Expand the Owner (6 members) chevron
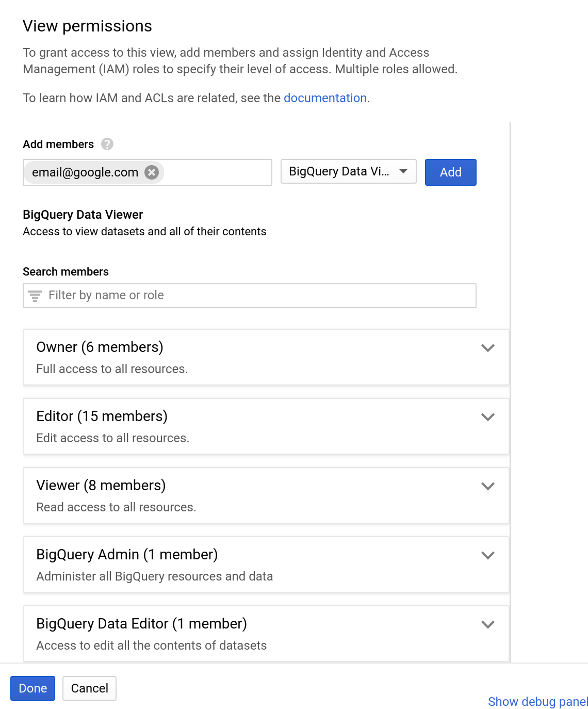The image size is (588, 709). [x=487, y=348]
